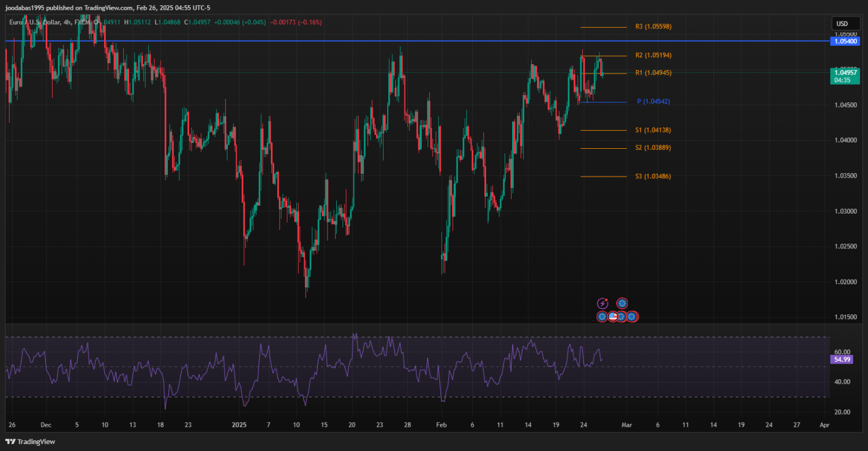Click the leftmost EU flag event icon
This screenshot has height=451, width=868.
point(602,317)
